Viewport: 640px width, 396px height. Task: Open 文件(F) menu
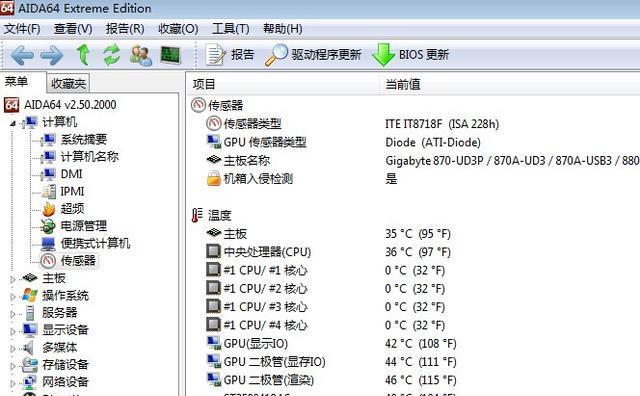22,29
